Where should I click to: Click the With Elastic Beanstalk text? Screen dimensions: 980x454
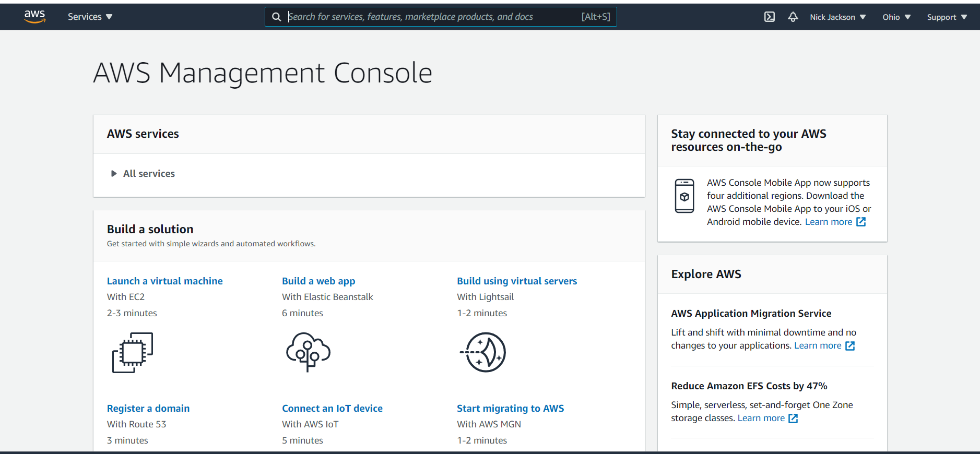pos(327,297)
